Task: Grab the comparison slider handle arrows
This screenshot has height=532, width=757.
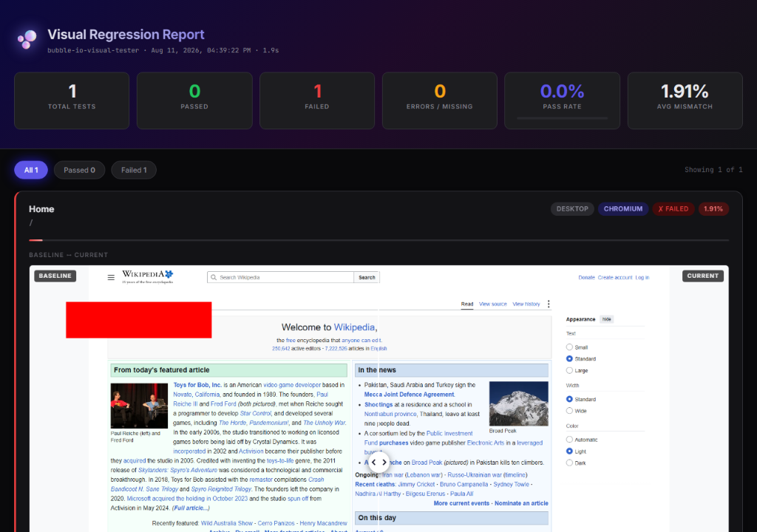Action: click(x=378, y=463)
